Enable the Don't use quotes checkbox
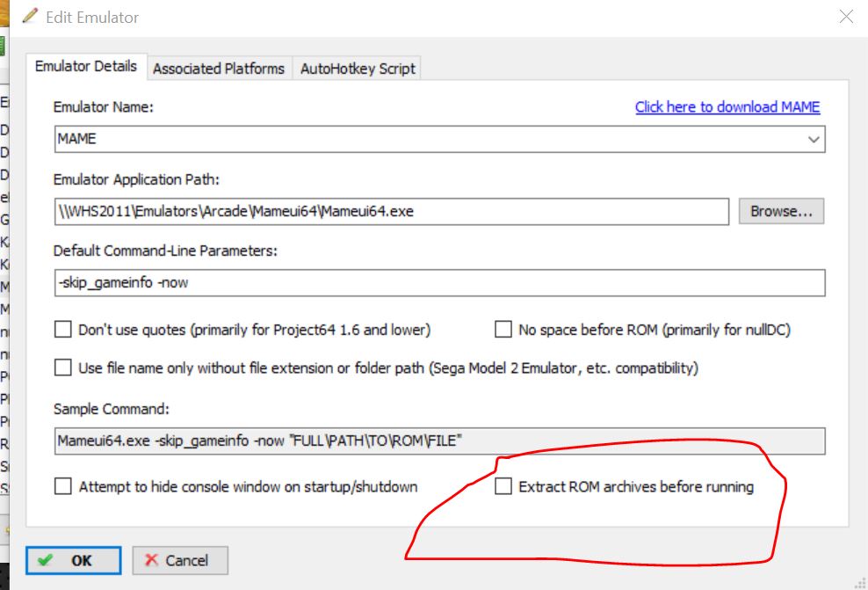Screen dimensions: 868x590 click(63, 330)
